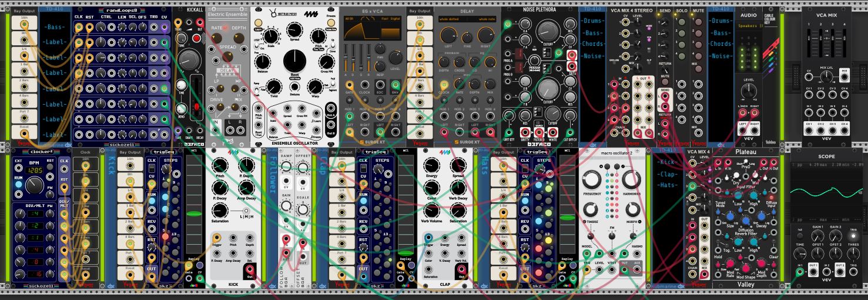This screenshot has height=300, width=868.
Task: Flip the Kick trigSeq CLK mode switch
Action: coord(152,168)
